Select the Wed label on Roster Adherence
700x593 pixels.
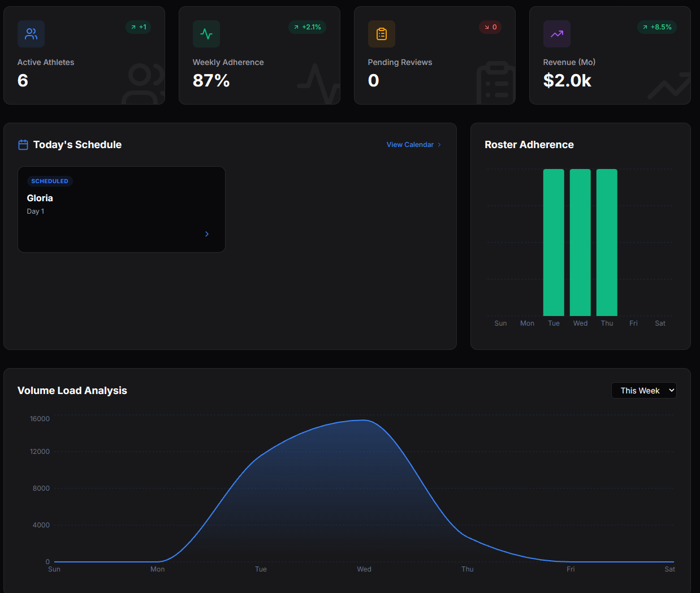point(580,323)
